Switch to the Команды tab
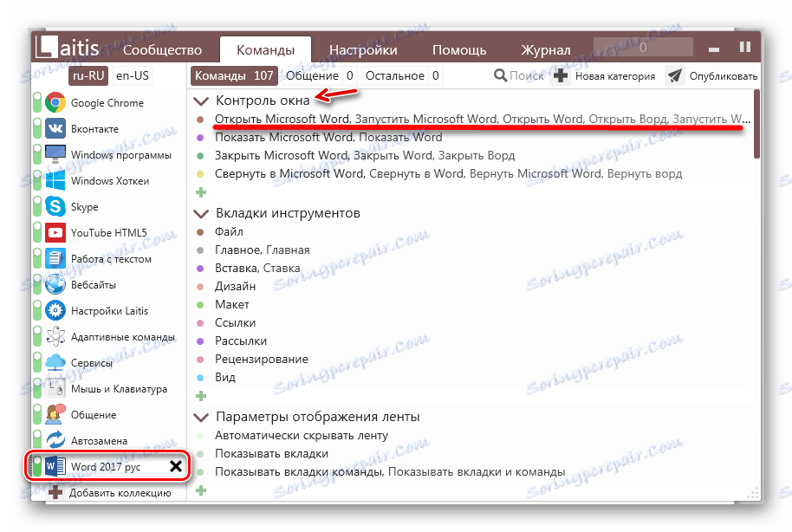Image resolution: width=792 pixels, height=532 pixels. (x=266, y=49)
